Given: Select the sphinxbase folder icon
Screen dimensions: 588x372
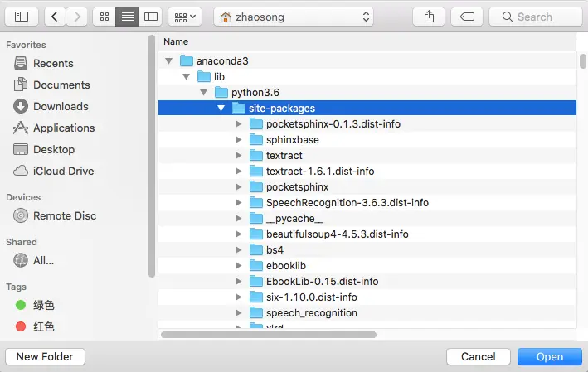Looking at the screenshot, I should 256,139.
